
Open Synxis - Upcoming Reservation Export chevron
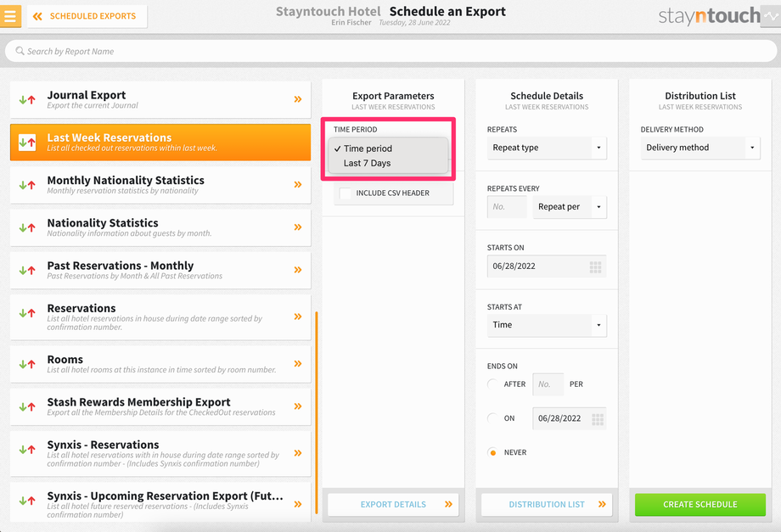(298, 504)
